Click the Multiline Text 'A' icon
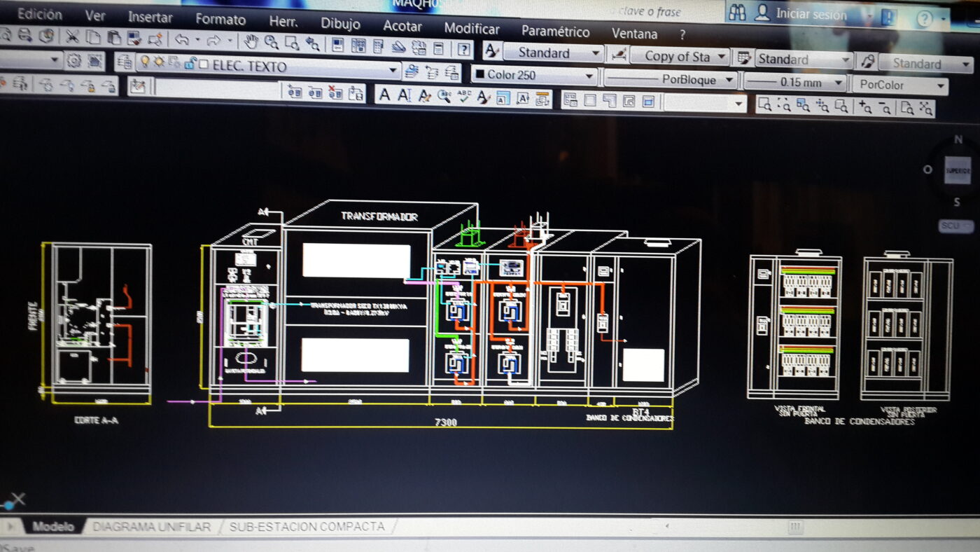The image size is (980, 552). coord(384,95)
